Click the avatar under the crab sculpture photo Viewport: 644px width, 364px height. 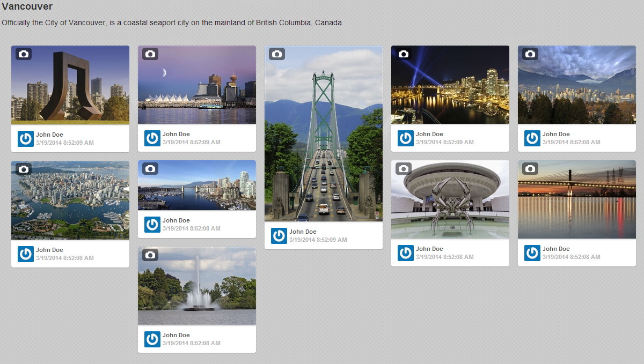point(406,253)
